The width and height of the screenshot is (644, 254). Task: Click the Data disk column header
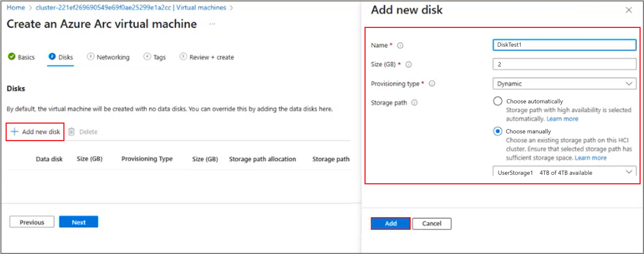click(49, 159)
